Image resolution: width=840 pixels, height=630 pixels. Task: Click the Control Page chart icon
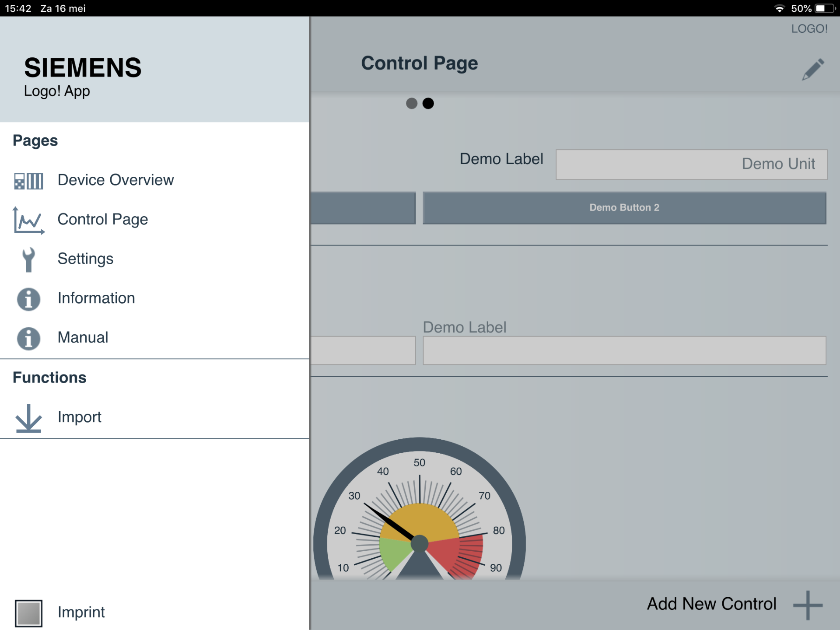point(28,220)
